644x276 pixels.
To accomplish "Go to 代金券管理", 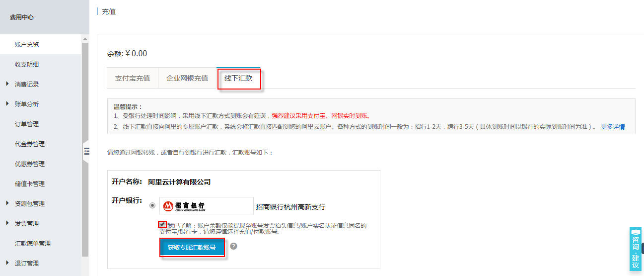I will pos(30,144).
